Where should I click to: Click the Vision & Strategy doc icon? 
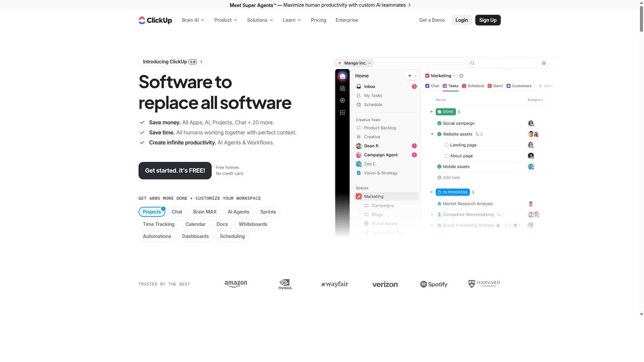click(x=359, y=173)
